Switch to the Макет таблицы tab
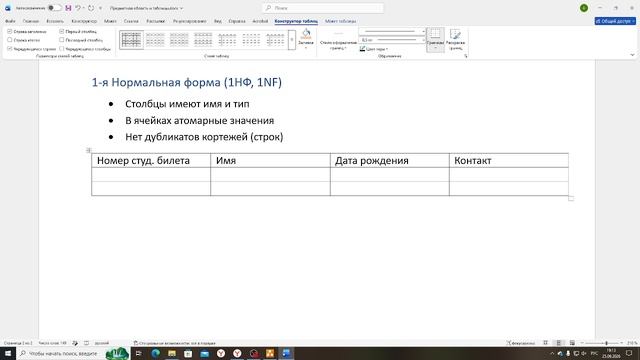The width and height of the screenshot is (640, 360). (340, 21)
